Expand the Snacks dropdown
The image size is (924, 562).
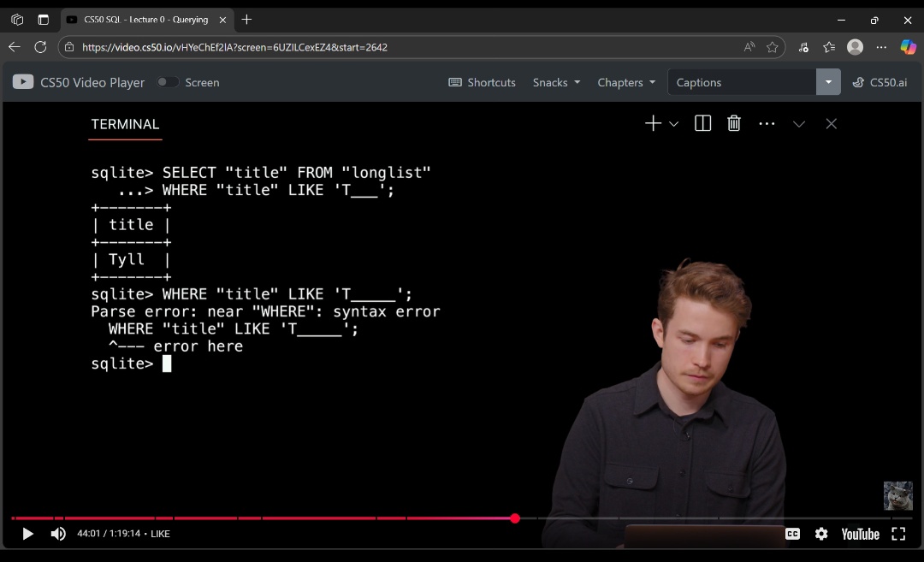point(556,82)
